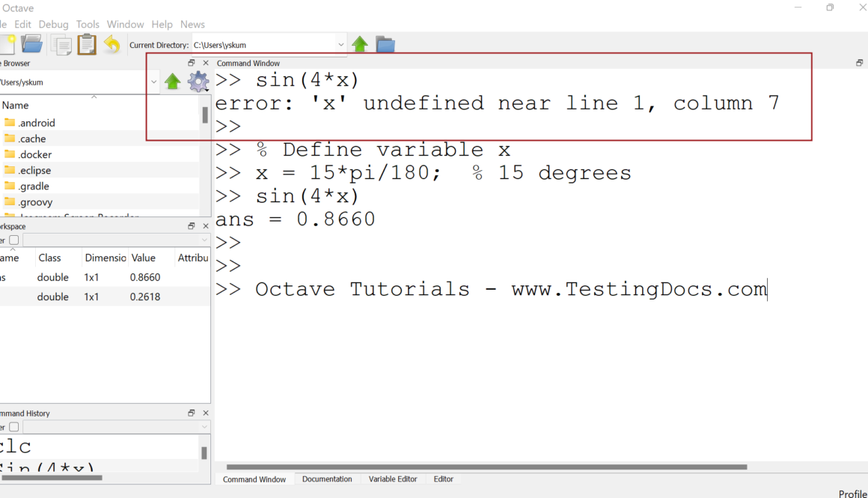The width and height of the screenshot is (868, 498).
Task: Open File Browser settings gear
Action: [198, 82]
